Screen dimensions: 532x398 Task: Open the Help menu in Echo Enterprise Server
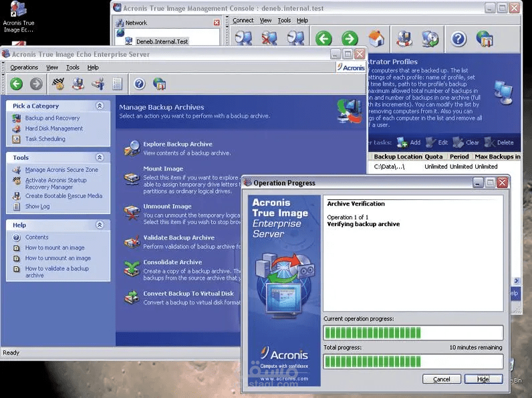click(93, 68)
